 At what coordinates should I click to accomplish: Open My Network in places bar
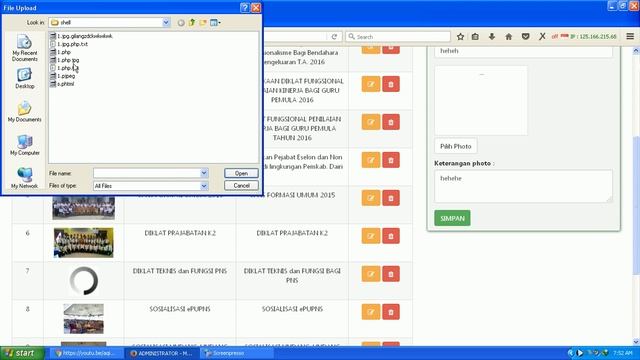24,178
